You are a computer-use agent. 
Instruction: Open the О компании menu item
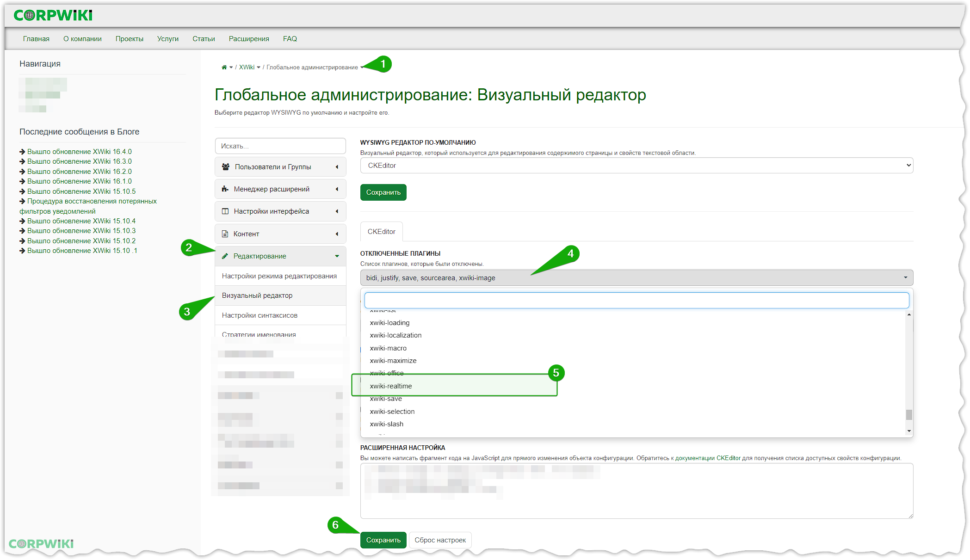click(x=82, y=39)
